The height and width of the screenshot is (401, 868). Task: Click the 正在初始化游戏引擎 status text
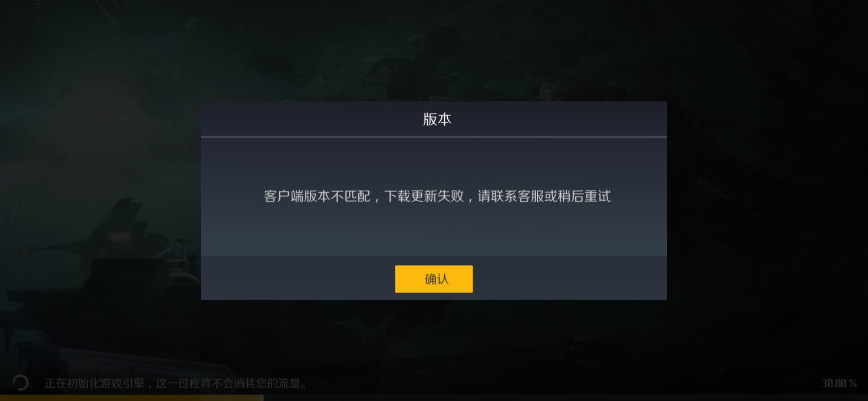pyautogui.click(x=95, y=383)
